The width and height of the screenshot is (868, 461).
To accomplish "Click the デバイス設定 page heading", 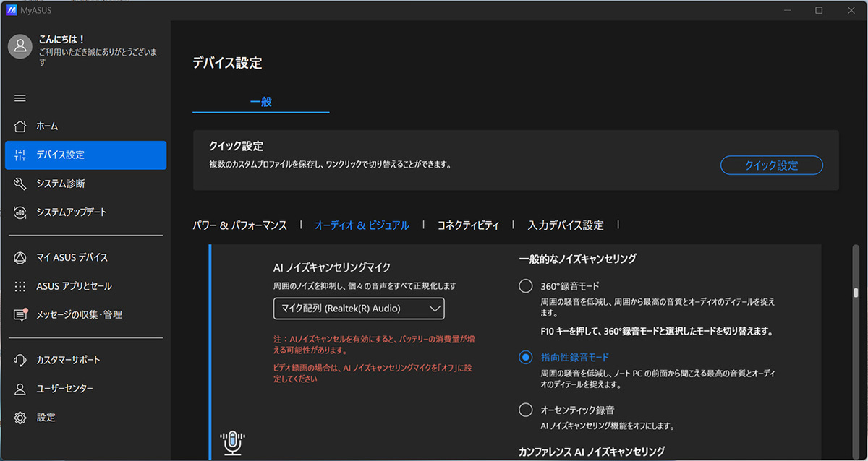I will click(x=227, y=63).
